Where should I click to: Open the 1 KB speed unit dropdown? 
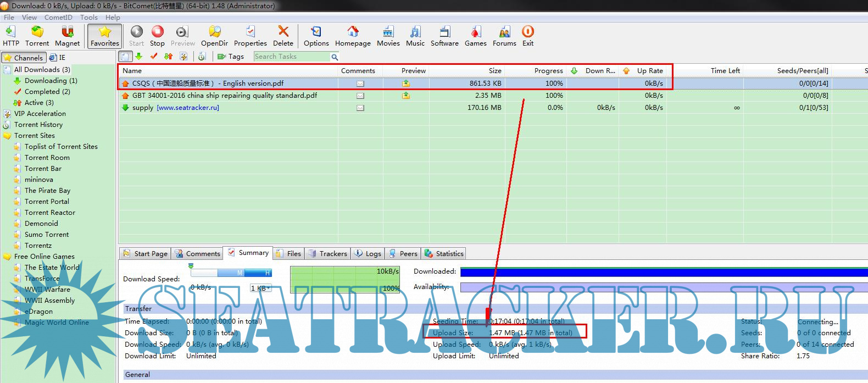[x=261, y=288]
